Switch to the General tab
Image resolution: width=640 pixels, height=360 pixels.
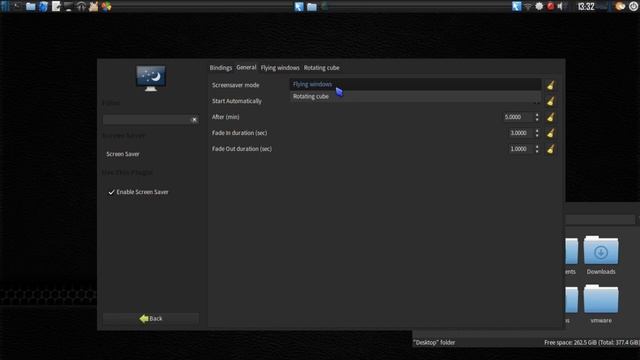246,67
